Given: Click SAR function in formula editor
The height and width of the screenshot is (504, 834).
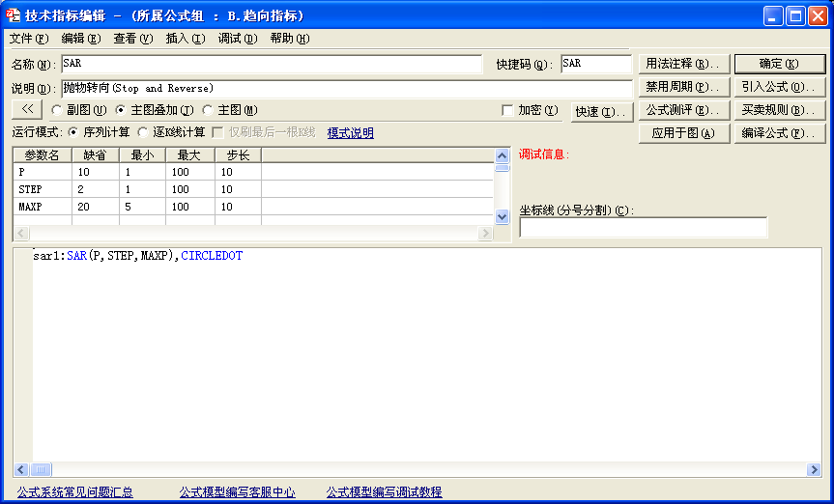Looking at the screenshot, I should click(77, 256).
